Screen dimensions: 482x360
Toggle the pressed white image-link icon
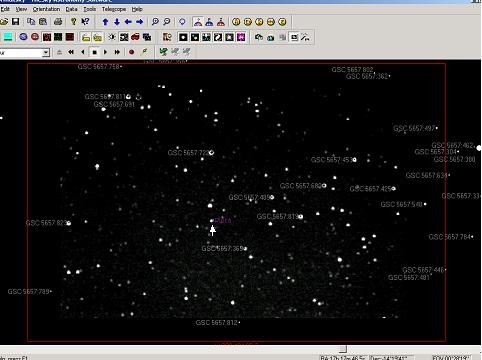(294, 37)
